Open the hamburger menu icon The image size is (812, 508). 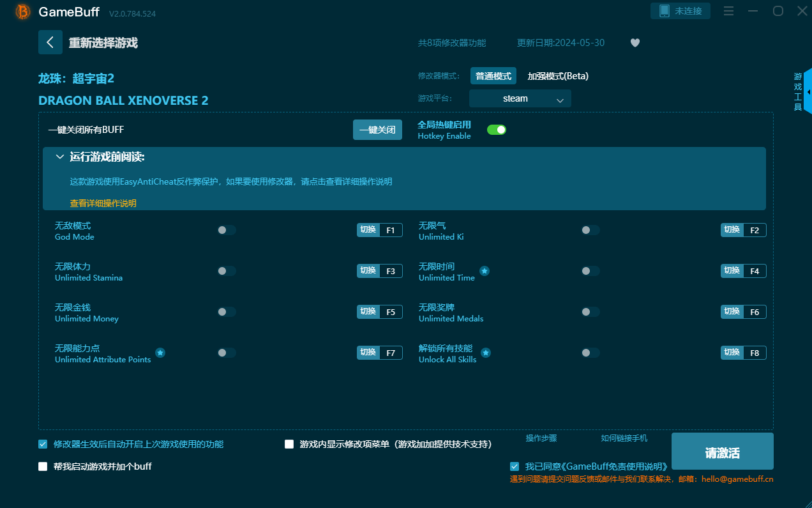(x=729, y=11)
